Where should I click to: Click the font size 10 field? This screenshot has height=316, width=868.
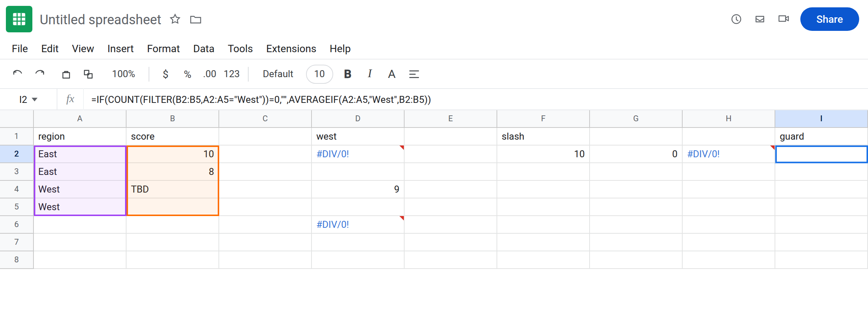point(320,74)
